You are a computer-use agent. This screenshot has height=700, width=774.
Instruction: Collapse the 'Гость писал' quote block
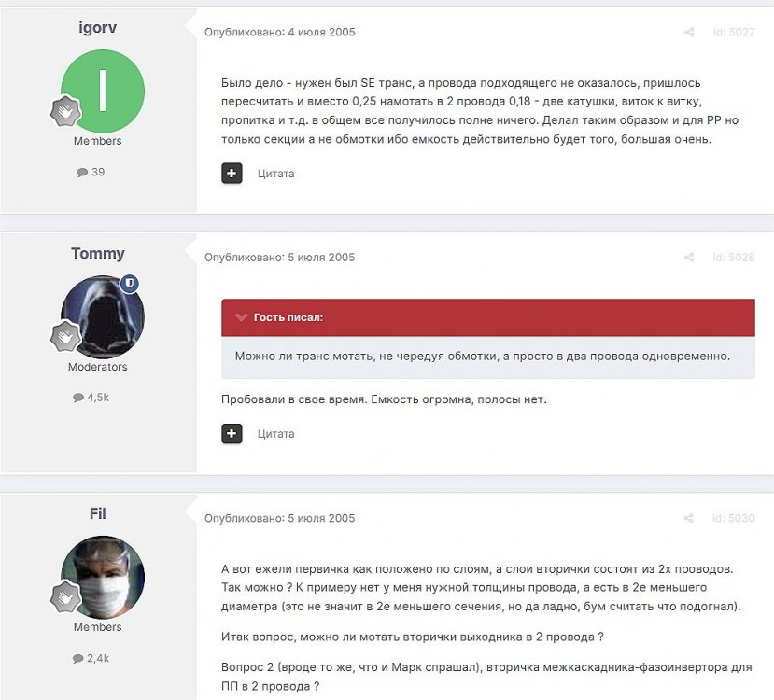tap(241, 317)
